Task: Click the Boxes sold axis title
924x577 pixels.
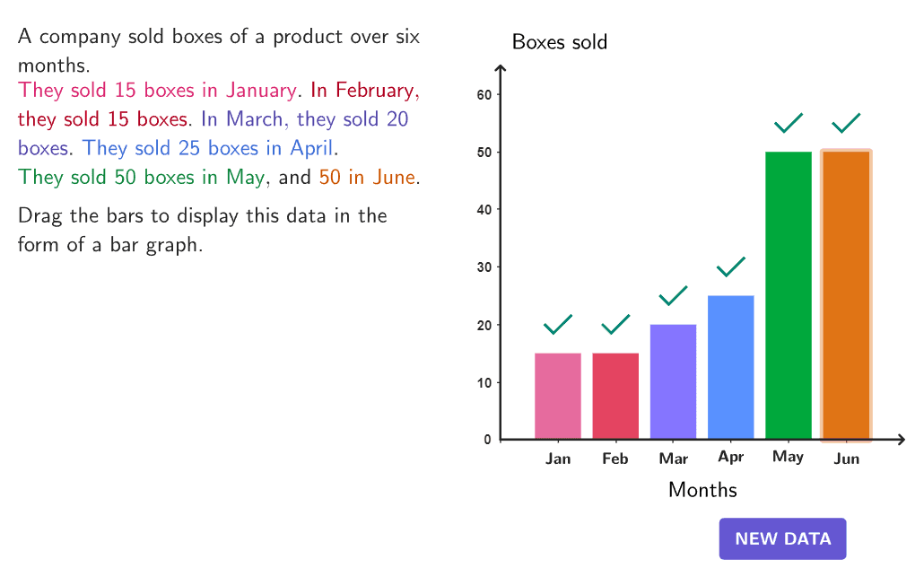Action: [x=560, y=42]
